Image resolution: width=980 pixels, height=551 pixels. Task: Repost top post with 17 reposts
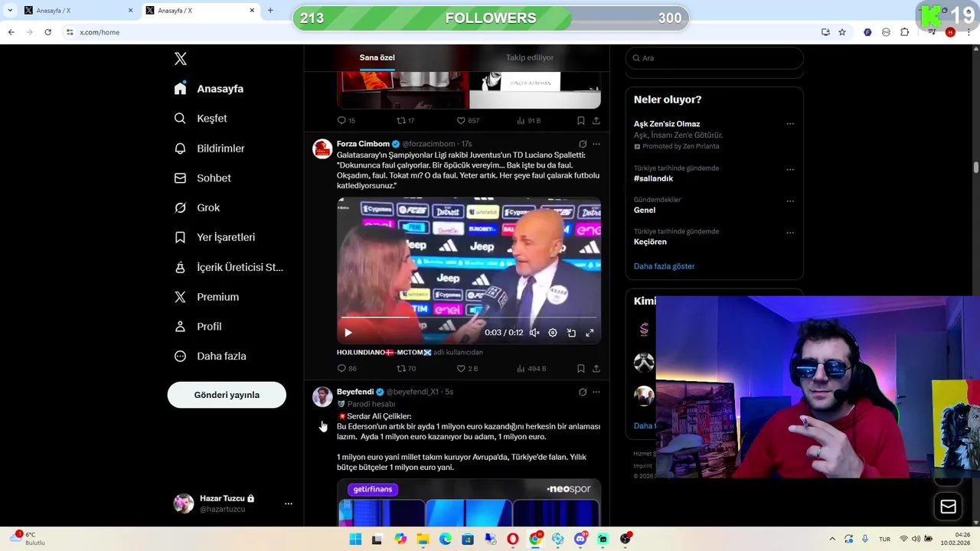[405, 121]
